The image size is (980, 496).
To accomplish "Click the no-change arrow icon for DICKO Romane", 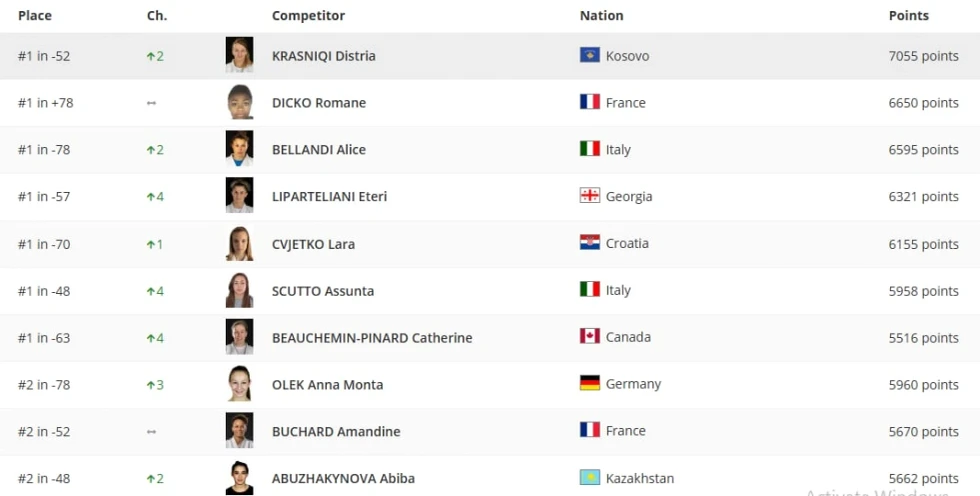I will click(x=151, y=103).
